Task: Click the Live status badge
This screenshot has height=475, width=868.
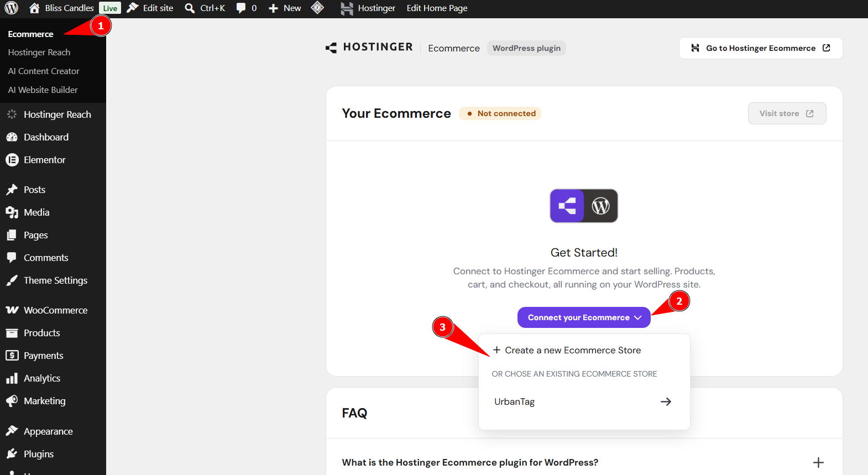Action: (x=110, y=8)
